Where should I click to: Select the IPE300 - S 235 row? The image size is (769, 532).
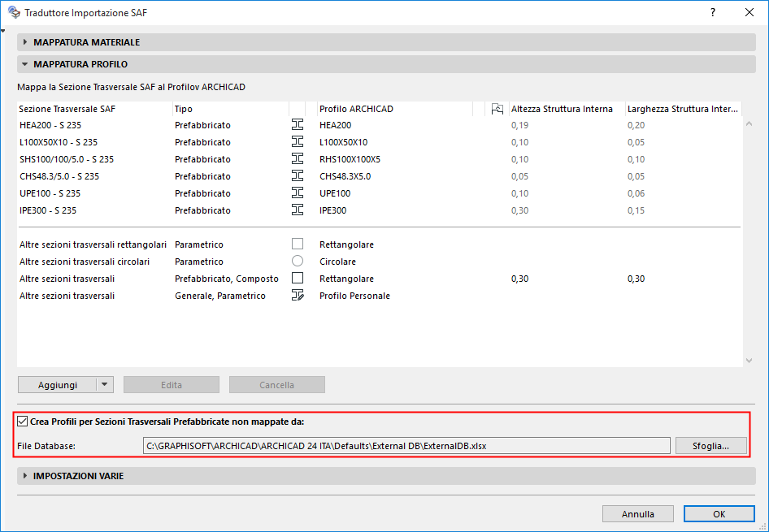tap(379, 210)
